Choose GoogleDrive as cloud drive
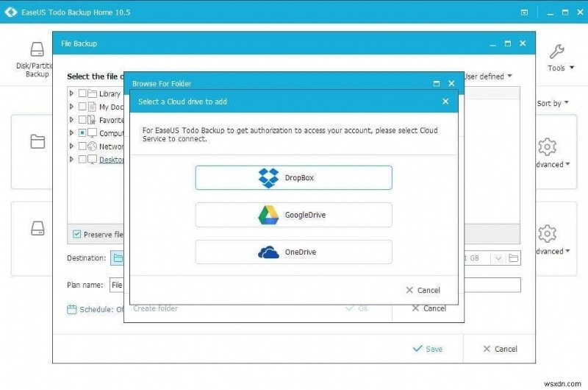 293,215
